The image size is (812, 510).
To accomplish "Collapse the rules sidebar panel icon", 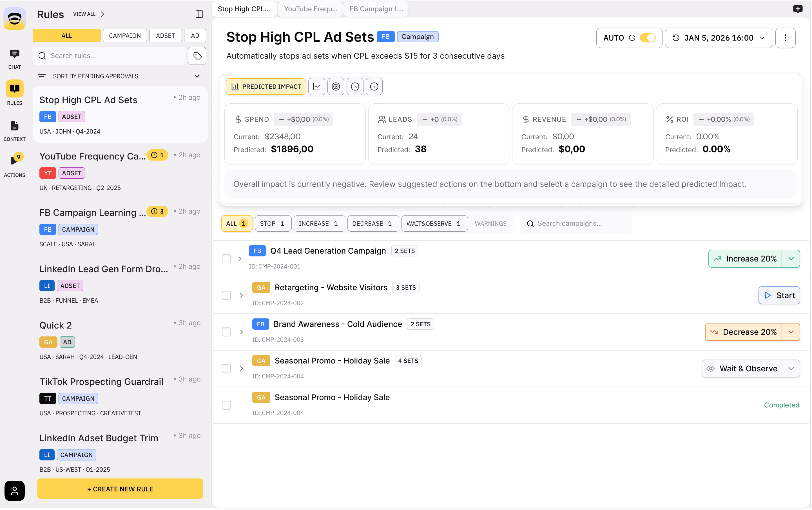I will point(199,14).
